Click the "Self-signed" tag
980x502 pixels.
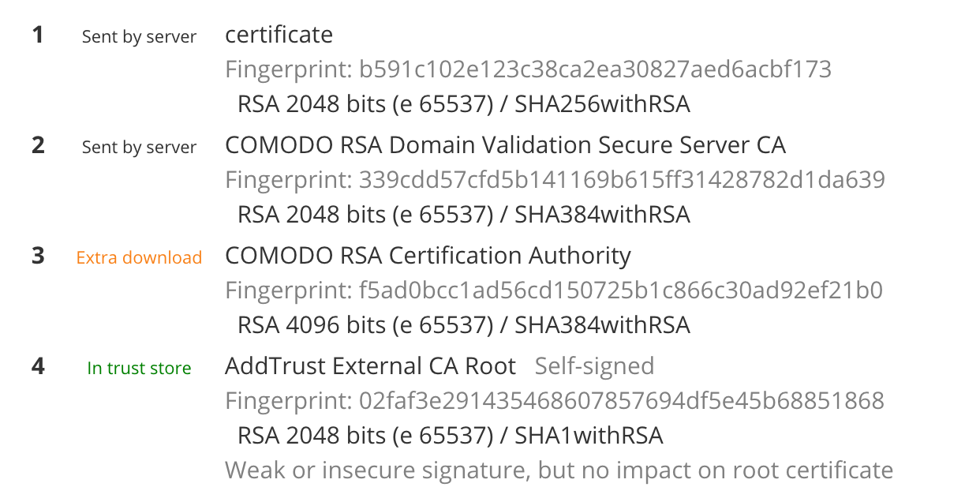coord(594,366)
